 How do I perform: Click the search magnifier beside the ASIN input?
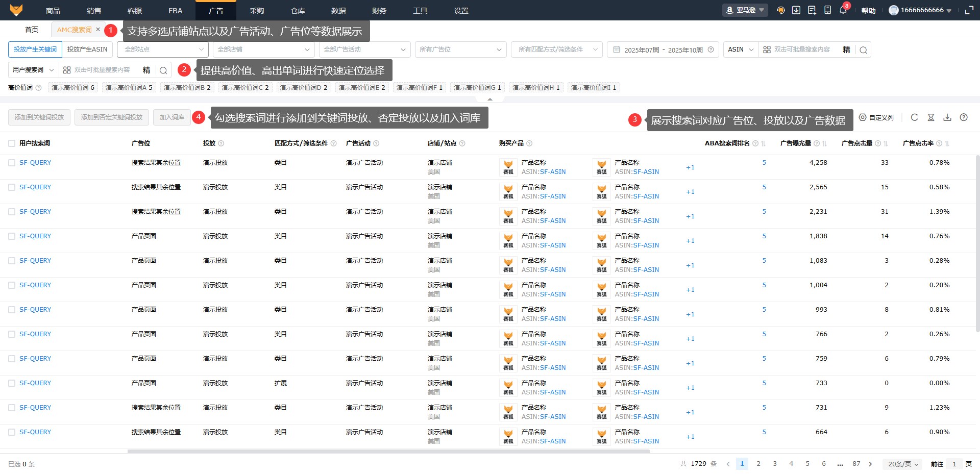pyautogui.click(x=863, y=50)
